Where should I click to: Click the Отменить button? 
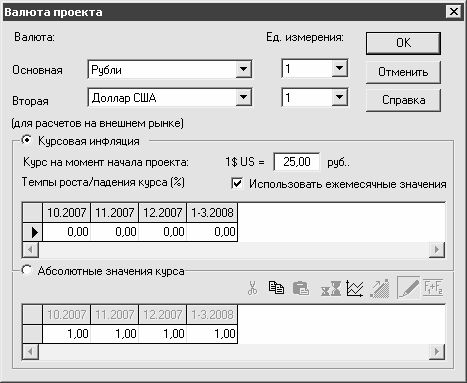403,72
